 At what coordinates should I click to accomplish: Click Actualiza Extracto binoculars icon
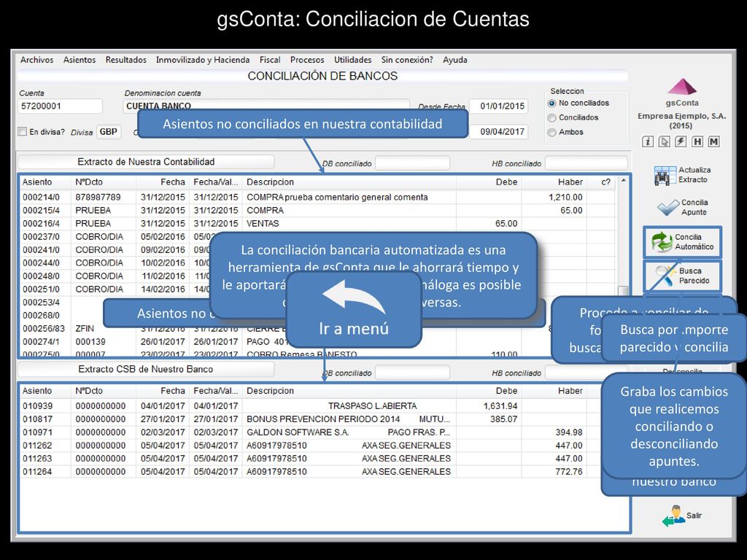click(665, 175)
